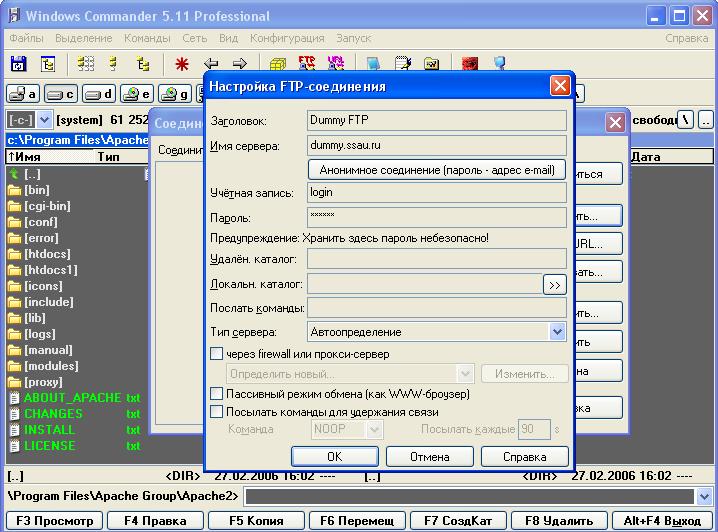Click the red square toolbar icon
The width and height of the screenshot is (718, 532).
click(x=470, y=63)
